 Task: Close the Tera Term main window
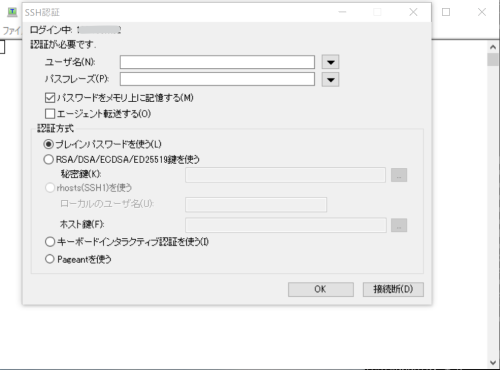[482, 12]
